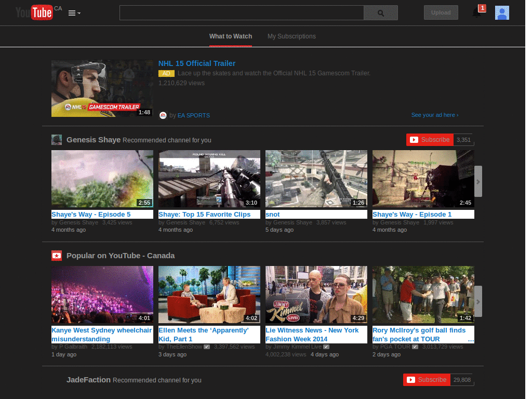Click 1,210,629 views text
Viewport: 532px width, 399px height.
click(181, 83)
